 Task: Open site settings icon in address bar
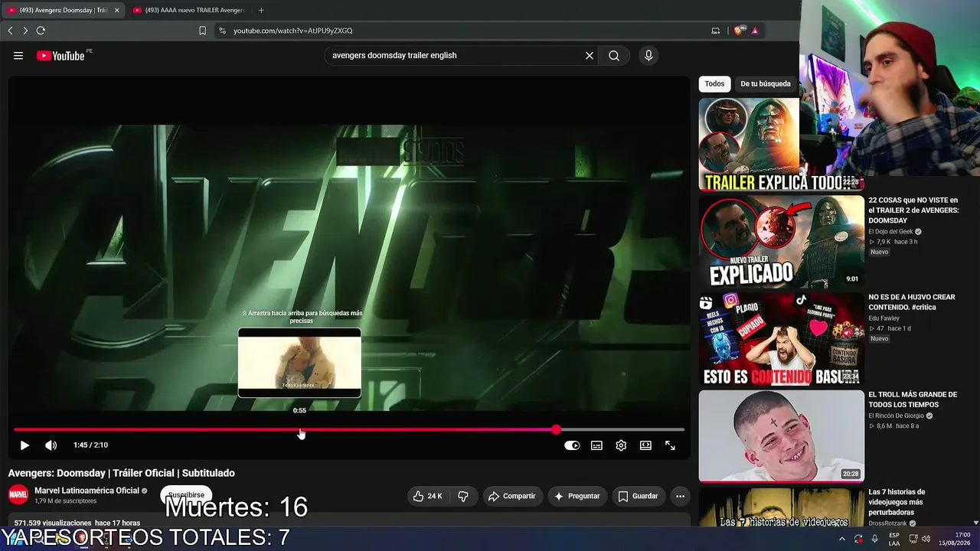point(222,31)
